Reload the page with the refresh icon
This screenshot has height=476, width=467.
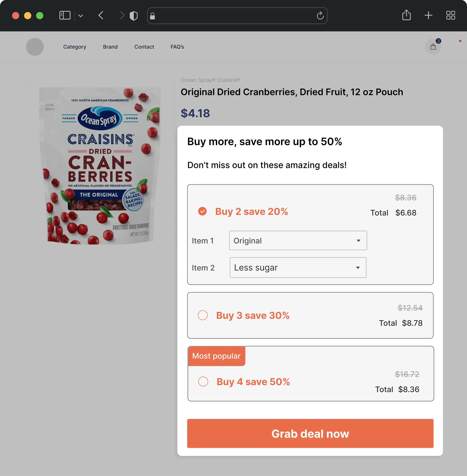[x=320, y=16]
